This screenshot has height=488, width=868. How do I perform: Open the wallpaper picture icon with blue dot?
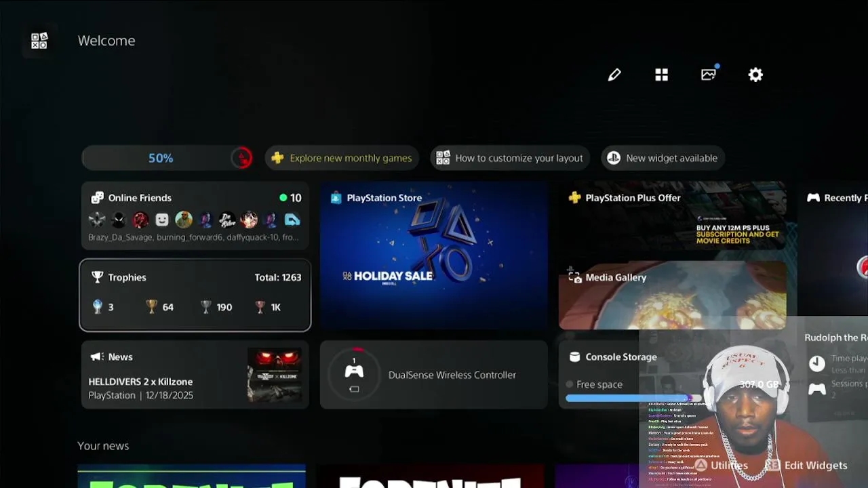pyautogui.click(x=709, y=74)
